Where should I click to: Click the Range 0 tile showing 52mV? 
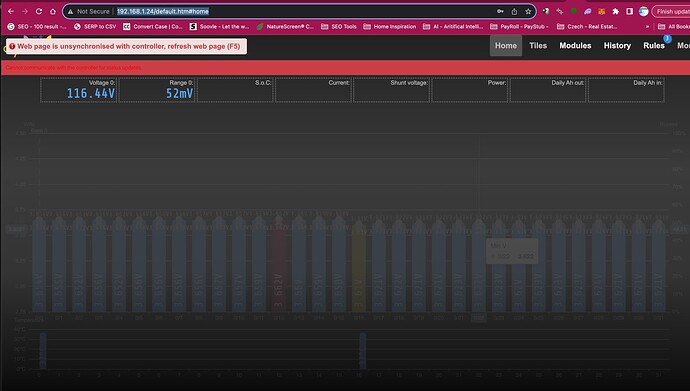157,90
